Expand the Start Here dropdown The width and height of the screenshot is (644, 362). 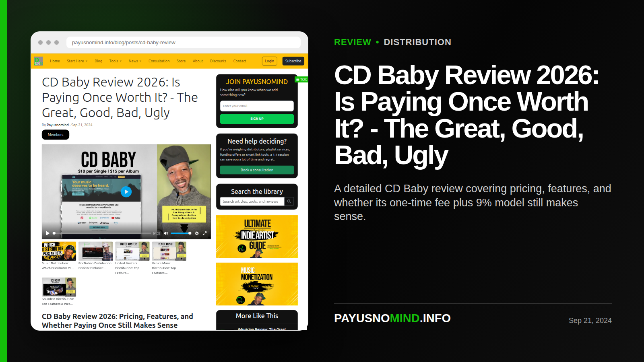click(77, 61)
